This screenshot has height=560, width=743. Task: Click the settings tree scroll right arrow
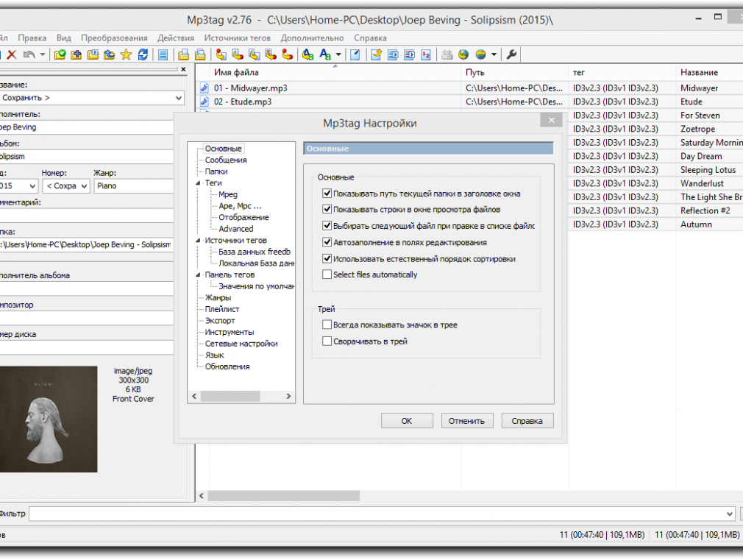click(288, 396)
